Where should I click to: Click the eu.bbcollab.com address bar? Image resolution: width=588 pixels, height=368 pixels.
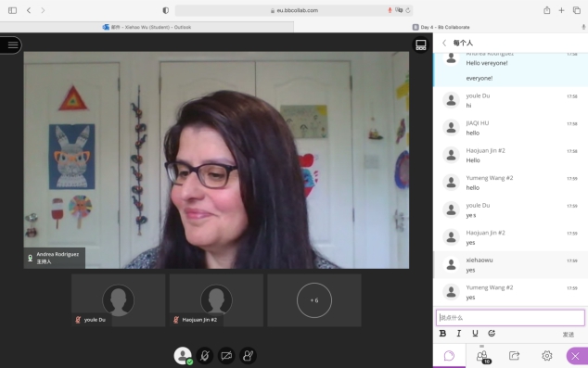coord(294,10)
